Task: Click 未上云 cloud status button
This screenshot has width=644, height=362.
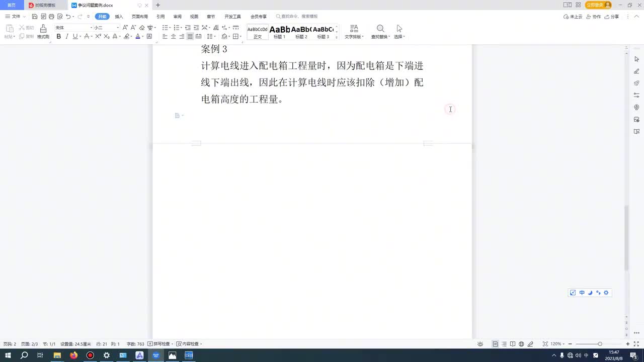Action: coord(573,17)
